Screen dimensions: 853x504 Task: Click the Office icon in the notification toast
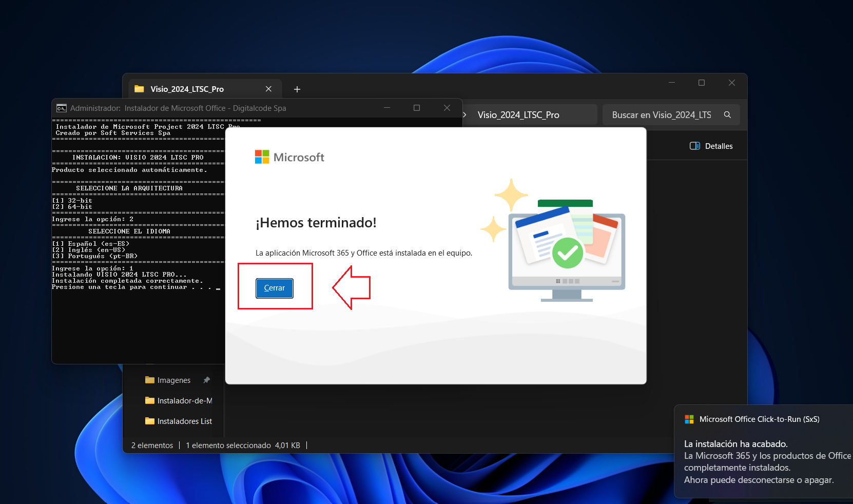pos(689,419)
